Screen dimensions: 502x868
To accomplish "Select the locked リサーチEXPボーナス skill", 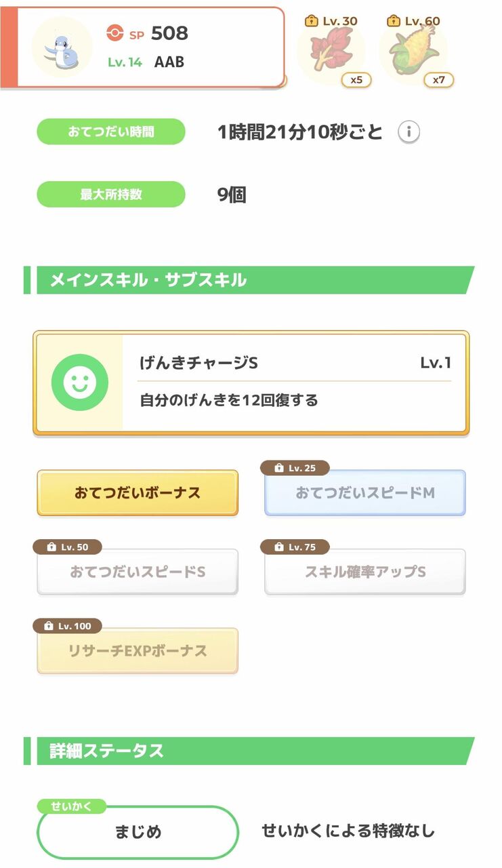I will (138, 651).
